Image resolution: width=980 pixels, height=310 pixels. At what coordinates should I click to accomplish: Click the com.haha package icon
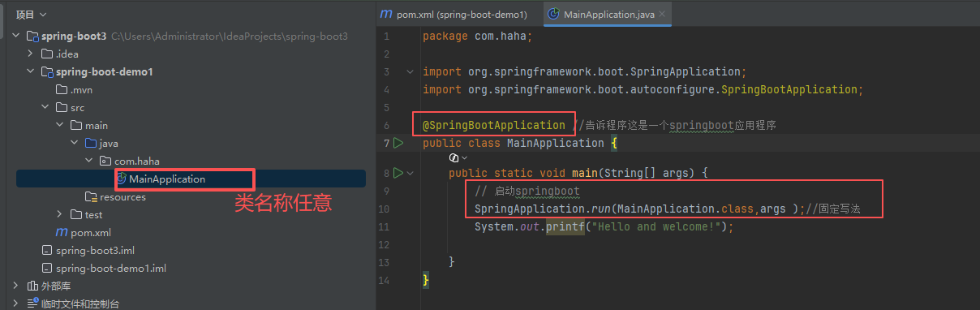(105, 161)
